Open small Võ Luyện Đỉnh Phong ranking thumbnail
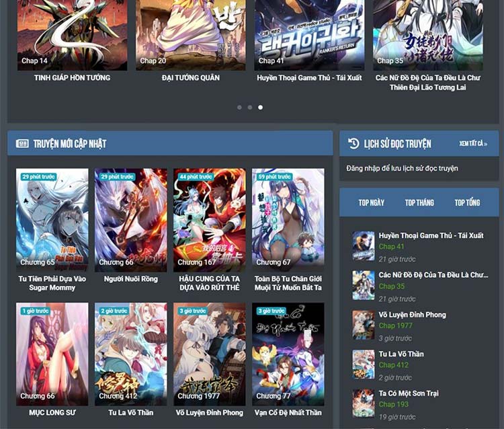 (364, 325)
